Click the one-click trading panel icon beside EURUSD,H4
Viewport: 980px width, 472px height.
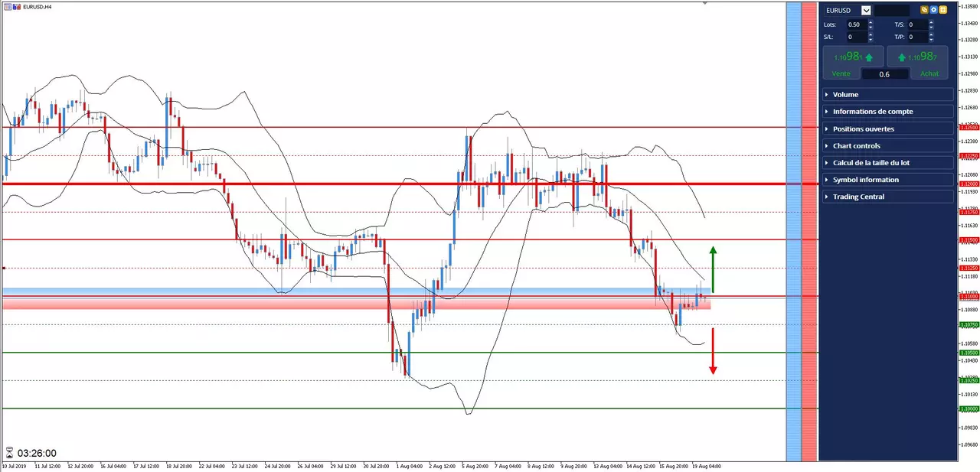pos(8,7)
